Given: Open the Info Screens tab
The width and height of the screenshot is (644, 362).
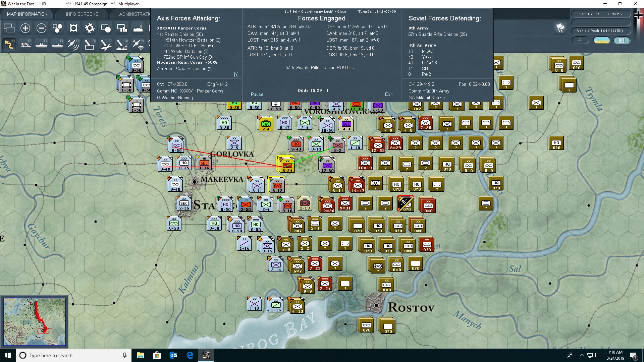Looking at the screenshot, I should pyautogui.click(x=82, y=14).
